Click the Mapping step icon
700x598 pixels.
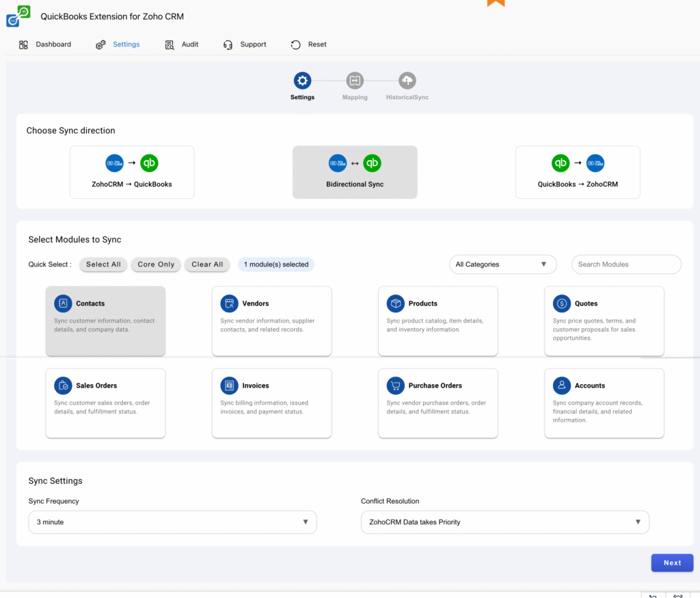point(354,79)
